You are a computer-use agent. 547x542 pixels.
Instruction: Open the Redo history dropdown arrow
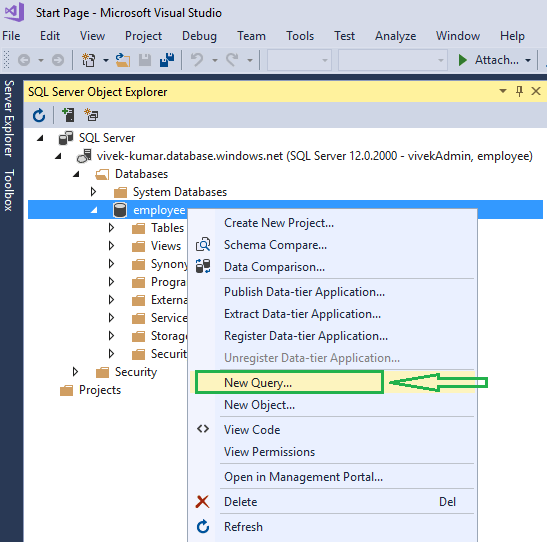coord(249,60)
